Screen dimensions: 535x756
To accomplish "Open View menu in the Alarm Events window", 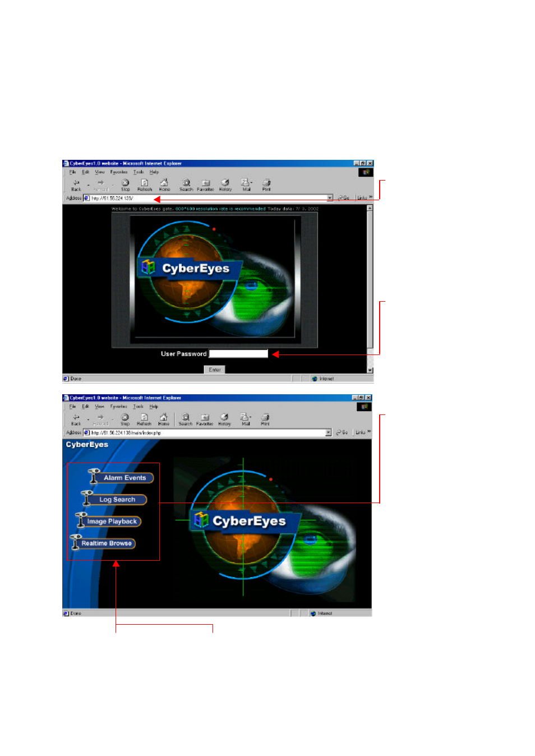I will pyautogui.click(x=100, y=407).
